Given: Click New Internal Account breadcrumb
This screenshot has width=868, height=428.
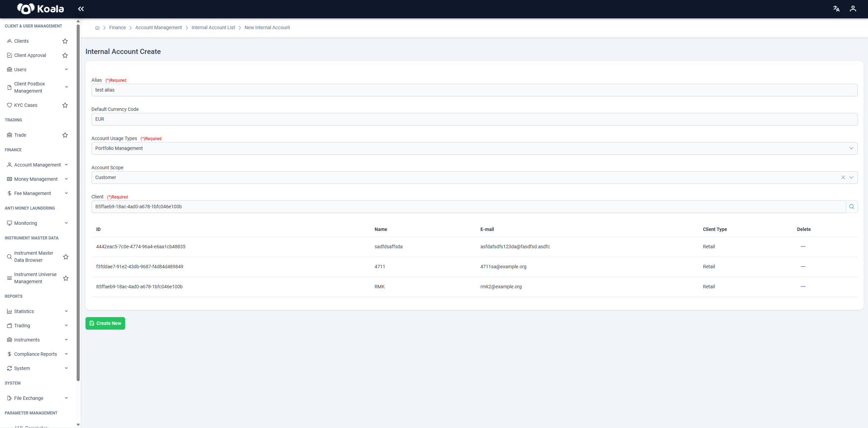Looking at the screenshot, I should click(267, 28).
